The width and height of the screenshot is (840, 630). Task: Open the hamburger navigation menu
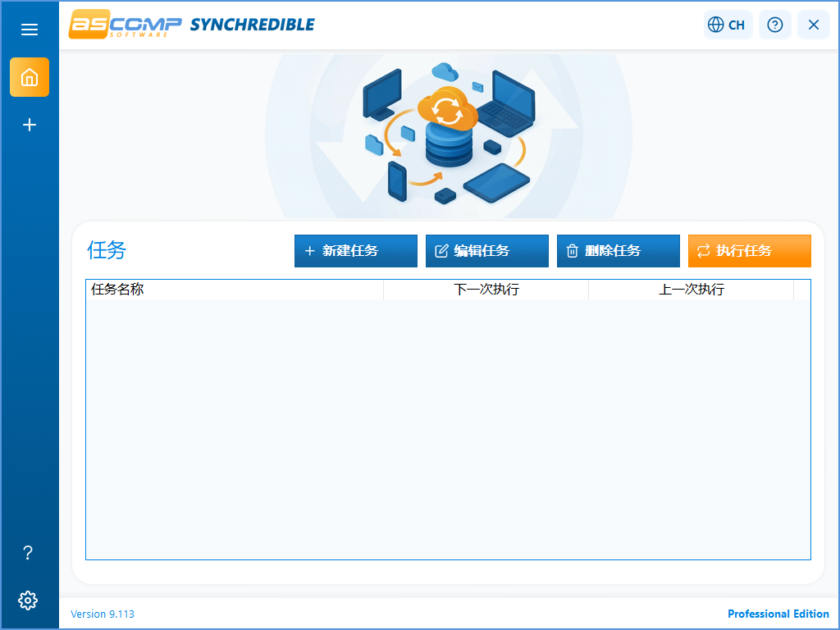(30, 30)
